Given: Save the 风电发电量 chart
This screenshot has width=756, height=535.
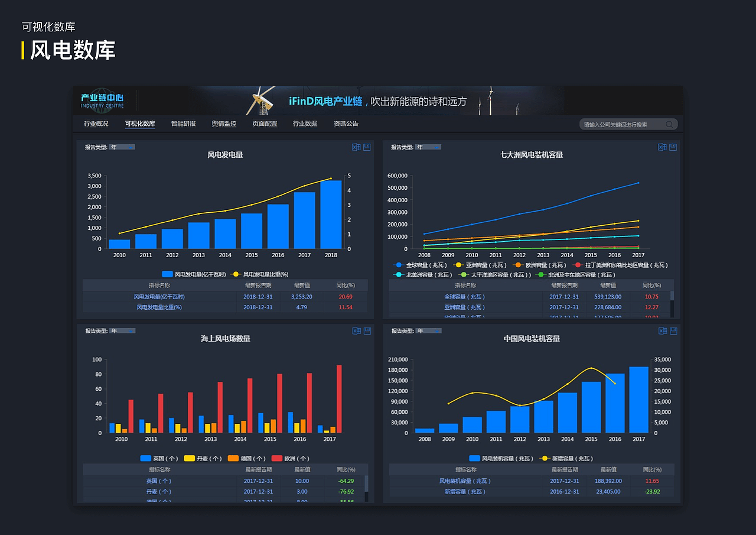Looking at the screenshot, I should [x=367, y=147].
